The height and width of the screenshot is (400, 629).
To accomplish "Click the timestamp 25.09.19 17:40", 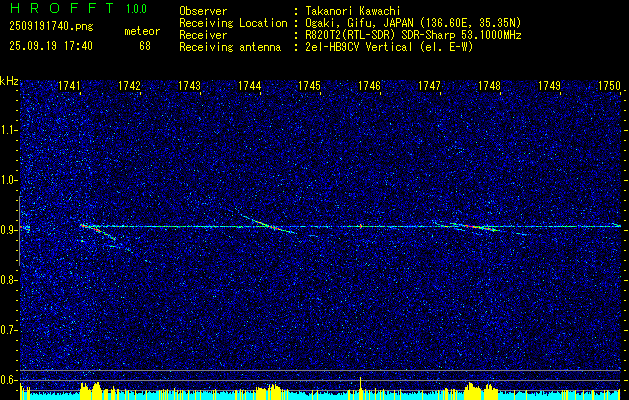I will [x=51, y=46].
